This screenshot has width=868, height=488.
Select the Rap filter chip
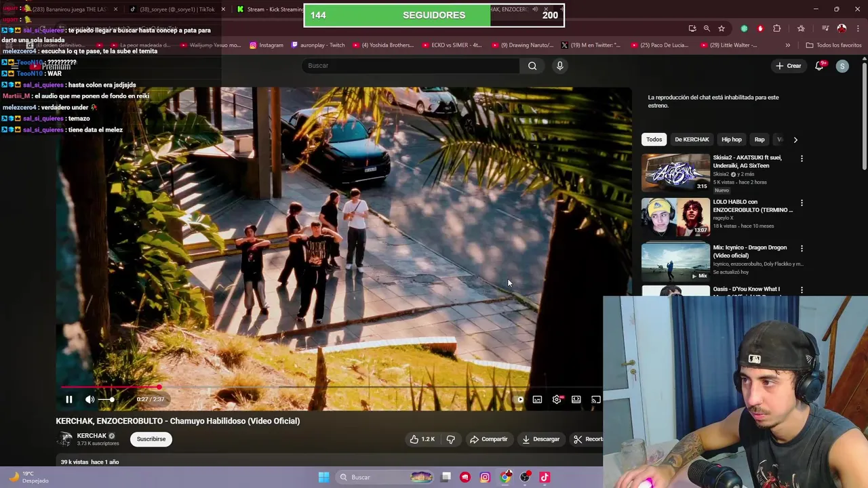pyautogui.click(x=759, y=140)
